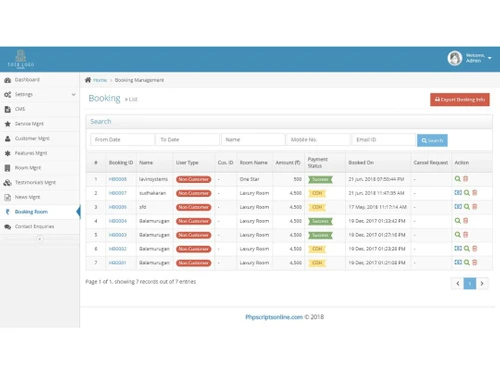Click the Success badge in row 1
This screenshot has width=500, height=375.
(320, 180)
